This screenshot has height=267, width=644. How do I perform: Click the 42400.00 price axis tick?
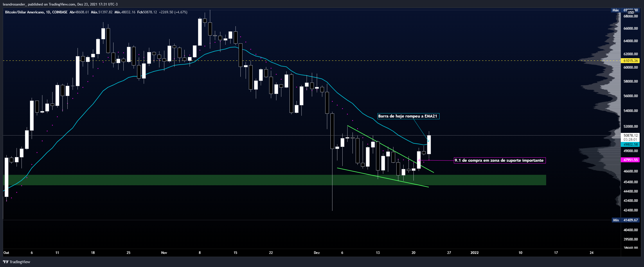click(631, 210)
